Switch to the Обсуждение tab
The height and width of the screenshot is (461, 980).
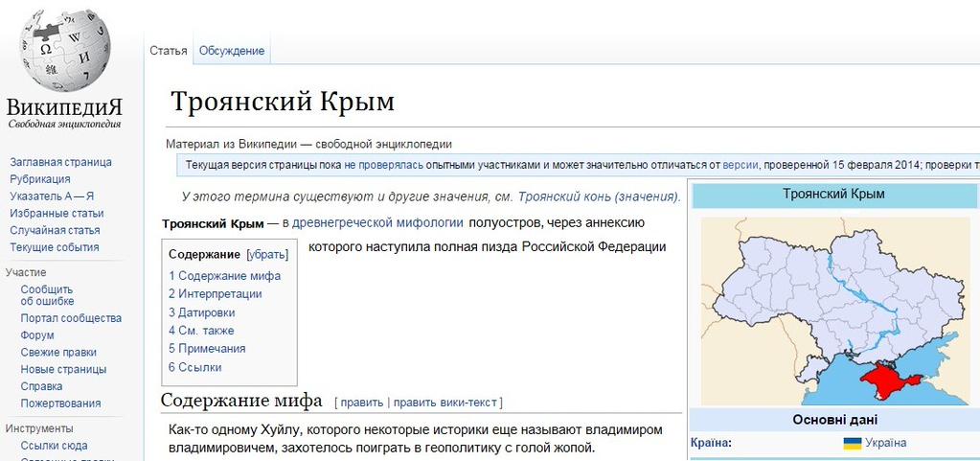point(232,51)
